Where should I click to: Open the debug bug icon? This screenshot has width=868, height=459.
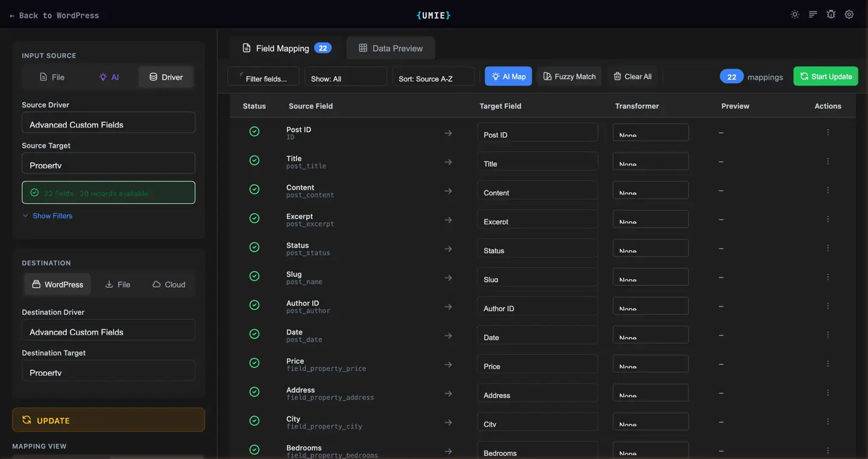(831, 14)
